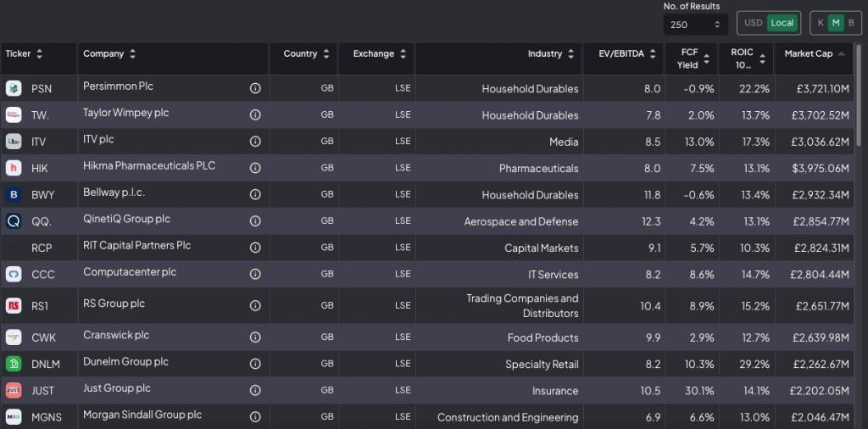This screenshot has width=868, height=429.
Task: Open QinetiQ Group plc company link
Action: pyautogui.click(x=126, y=219)
